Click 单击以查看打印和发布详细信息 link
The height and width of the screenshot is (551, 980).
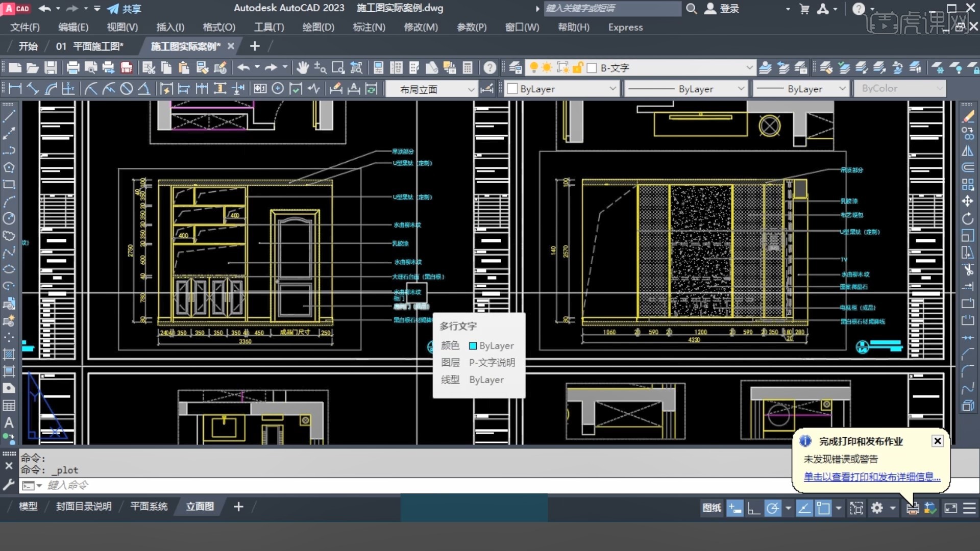(x=872, y=477)
